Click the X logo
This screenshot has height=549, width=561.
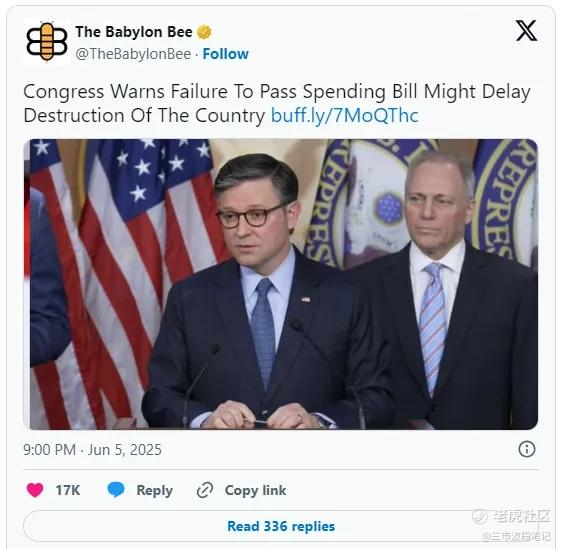(526, 30)
